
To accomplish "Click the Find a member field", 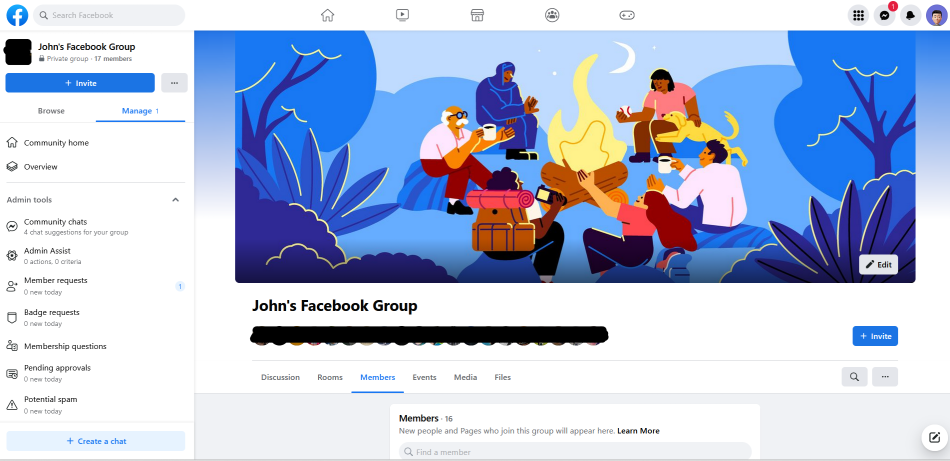I will pos(575,452).
